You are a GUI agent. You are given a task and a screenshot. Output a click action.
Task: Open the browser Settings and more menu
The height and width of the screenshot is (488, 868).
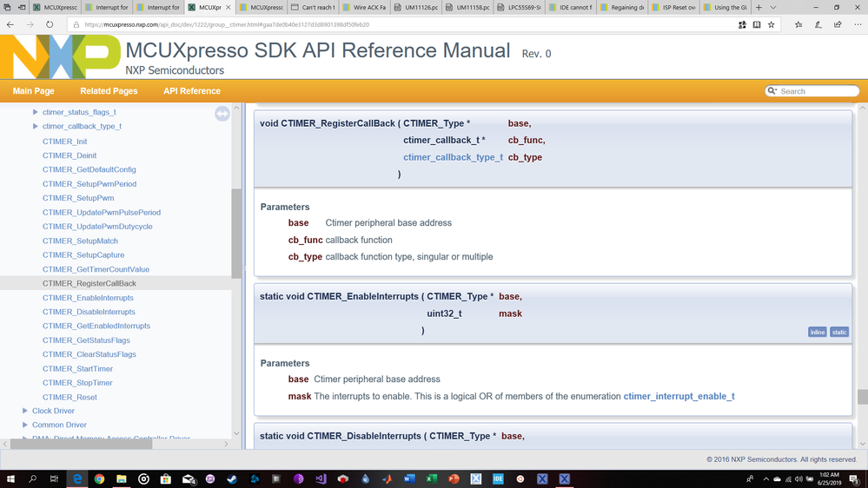858,24
